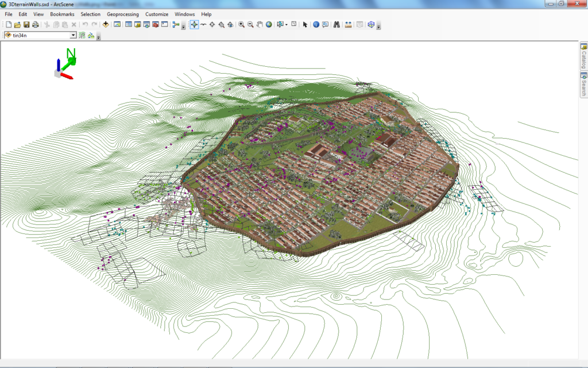Click the 3D wireframe cube toolbar icon
The image size is (588, 368).
coord(372,25)
